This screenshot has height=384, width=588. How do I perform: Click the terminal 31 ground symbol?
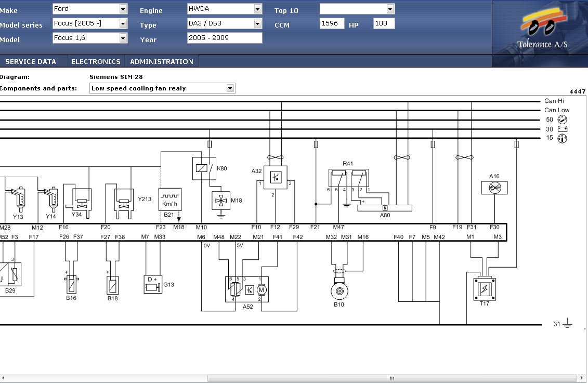tap(567, 323)
